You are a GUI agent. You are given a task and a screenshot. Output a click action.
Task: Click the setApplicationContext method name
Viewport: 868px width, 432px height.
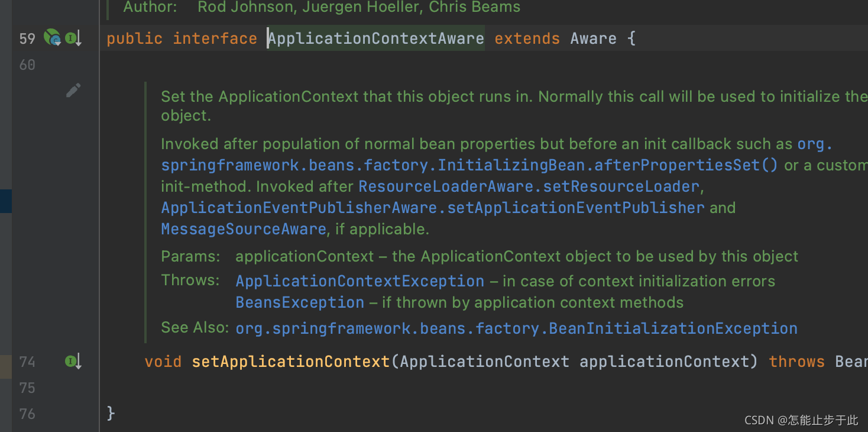pyautogui.click(x=291, y=362)
